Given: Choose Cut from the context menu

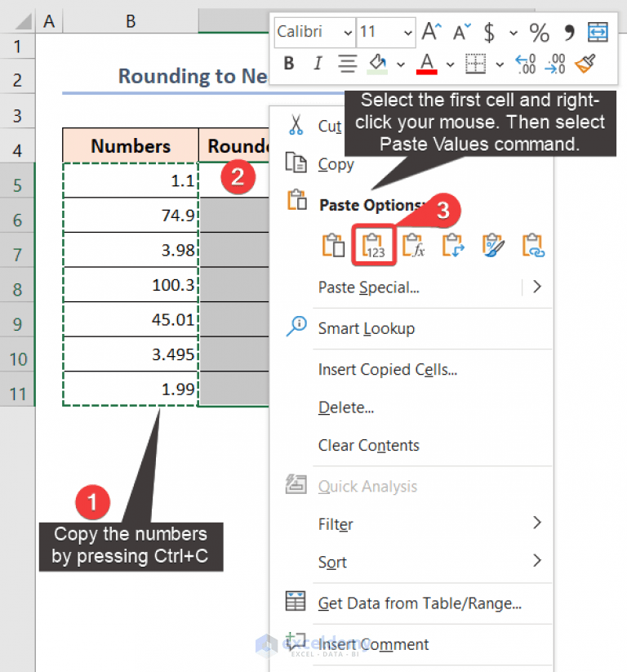Looking at the screenshot, I should tap(330, 126).
